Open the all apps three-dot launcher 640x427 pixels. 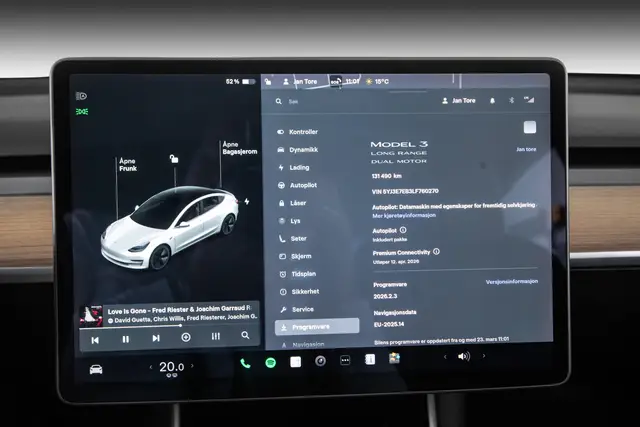pyautogui.click(x=345, y=360)
